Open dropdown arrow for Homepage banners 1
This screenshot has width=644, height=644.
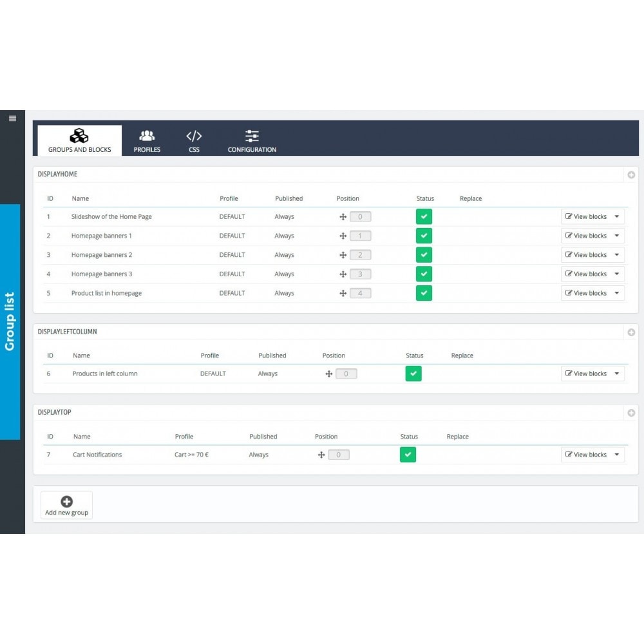pyautogui.click(x=617, y=236)
